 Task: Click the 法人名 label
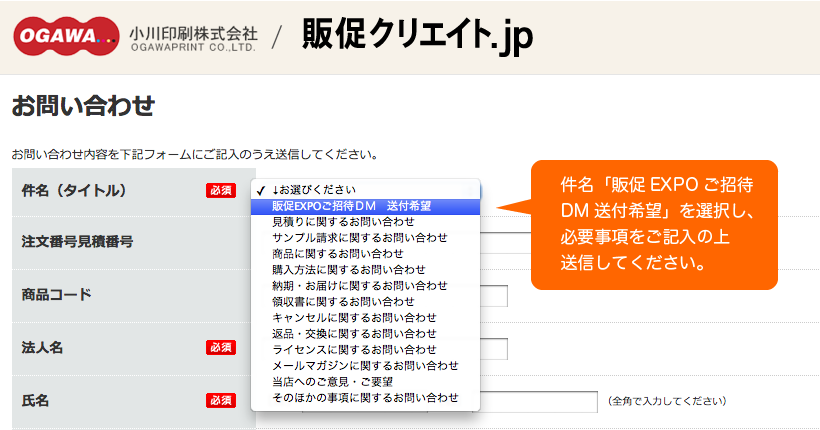pyautogui.click(x=42, y=347)
